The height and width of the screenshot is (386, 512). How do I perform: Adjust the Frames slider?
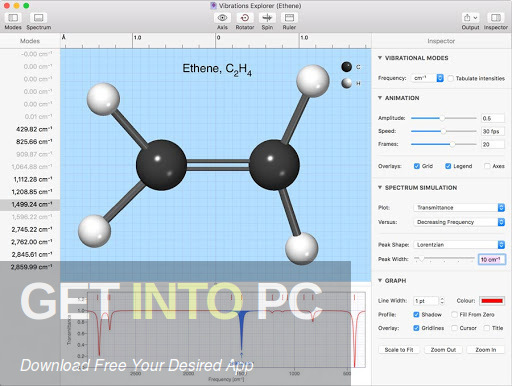click(452, 144)
